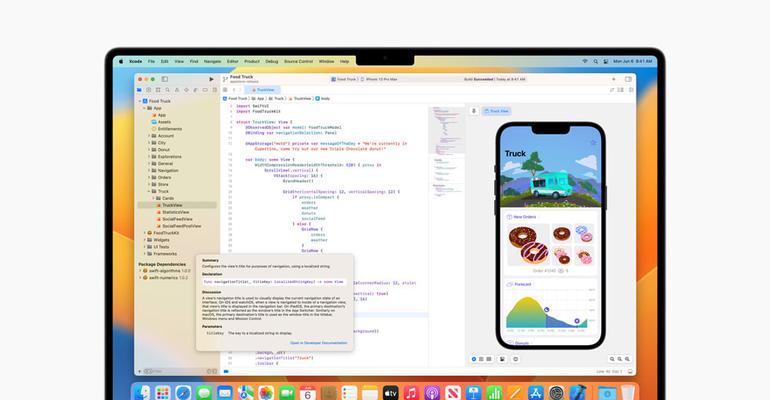770x400 pixels.
Task: Open the Source Control menu
Action: (x=299, y=61)
